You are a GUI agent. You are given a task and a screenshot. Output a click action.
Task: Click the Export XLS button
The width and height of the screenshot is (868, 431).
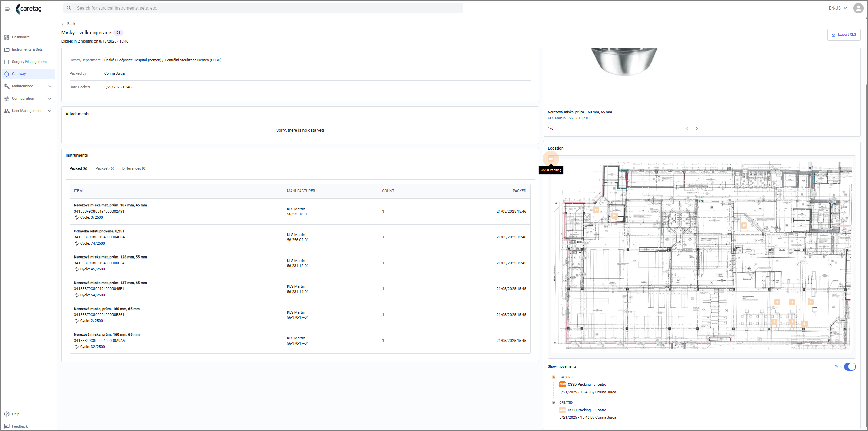[844, 35]
